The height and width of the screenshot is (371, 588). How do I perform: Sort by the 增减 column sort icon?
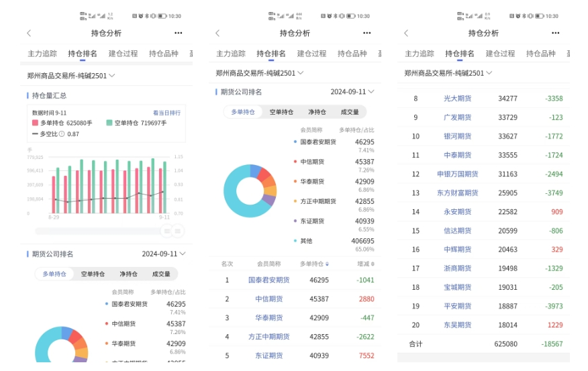[373, 264]
